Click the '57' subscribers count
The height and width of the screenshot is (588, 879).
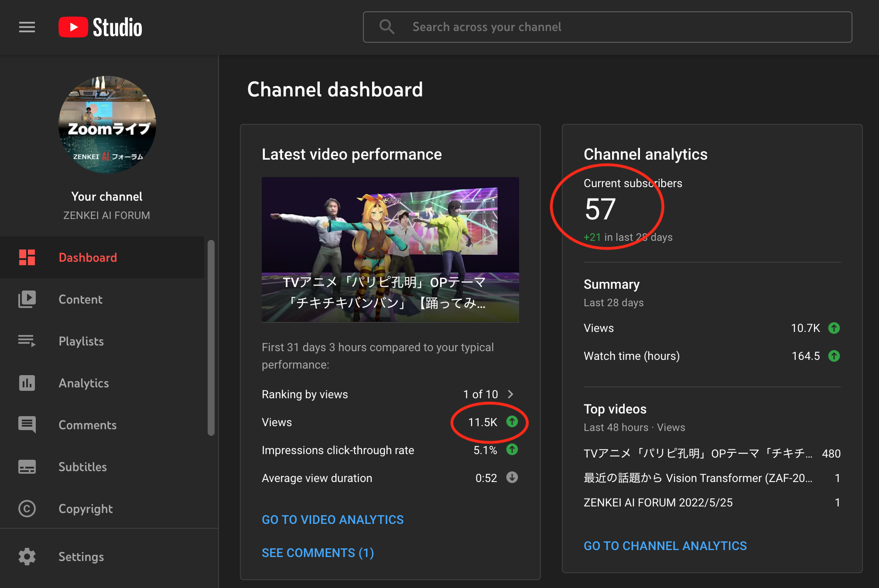pyautogui.click(x=600, y=209)
